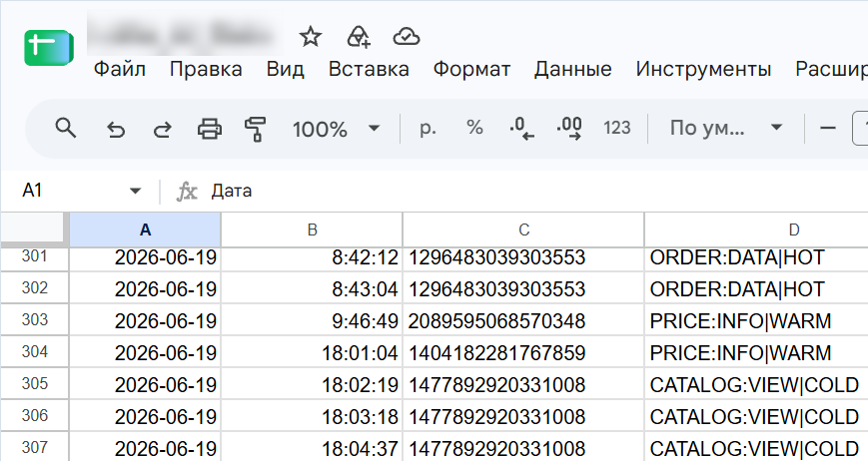Select column B header
This screenshot has height=461, width=868.
pyautogui.click(x=312, y=230)
